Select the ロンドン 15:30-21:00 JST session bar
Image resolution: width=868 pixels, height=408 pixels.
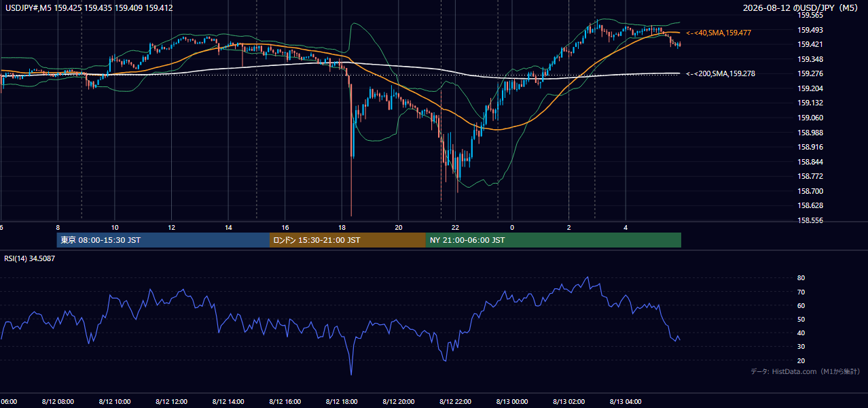pyautogui.click(x=348, y=240)
